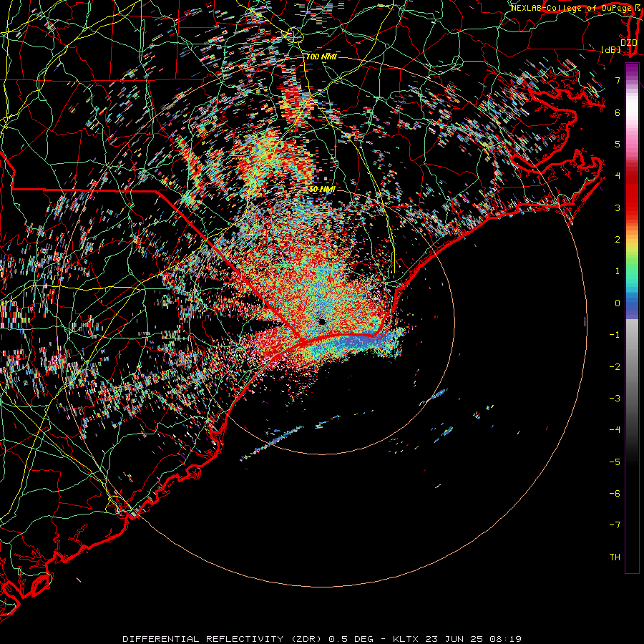This screenshot has height=644, width=644.
Task: Click the 5 value on the color scale
Action: pos(618,144)
